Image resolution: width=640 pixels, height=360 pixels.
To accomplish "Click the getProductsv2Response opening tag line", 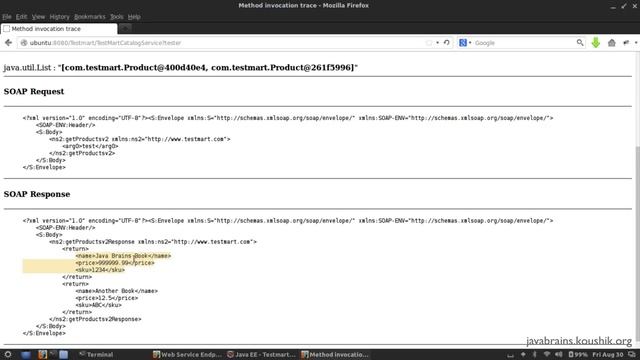I will pyautogui.click(x=153, y=242).
